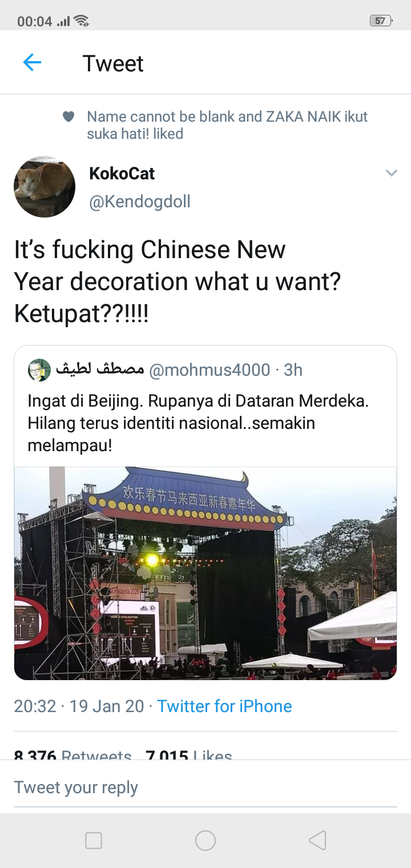
Task: View the Dataran Merdeka stage photo
Action: coord(205,573)
